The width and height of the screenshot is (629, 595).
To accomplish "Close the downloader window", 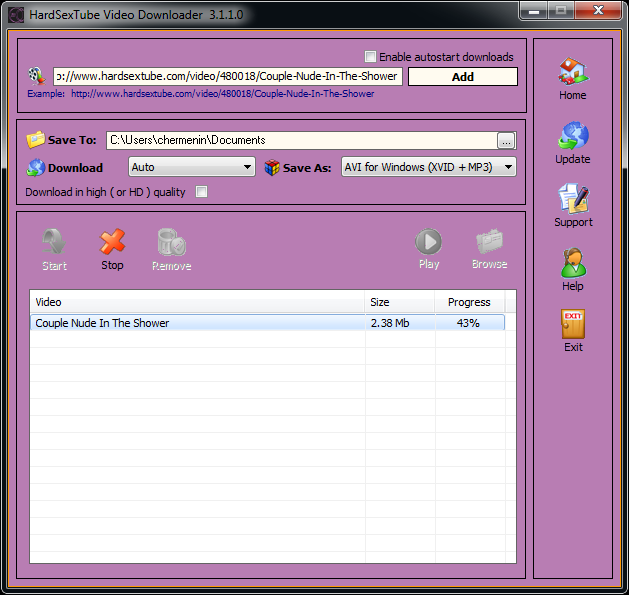I will [598, 11].
